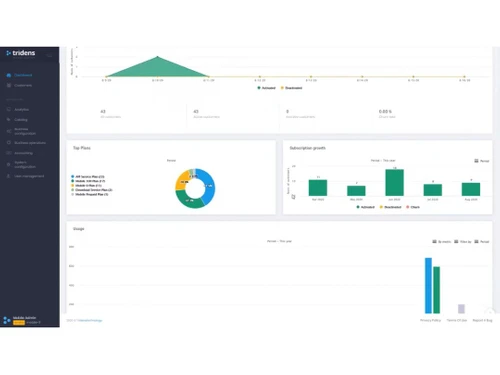
Task: Click the Period icon in Usage panel
Action: point(476,242)
